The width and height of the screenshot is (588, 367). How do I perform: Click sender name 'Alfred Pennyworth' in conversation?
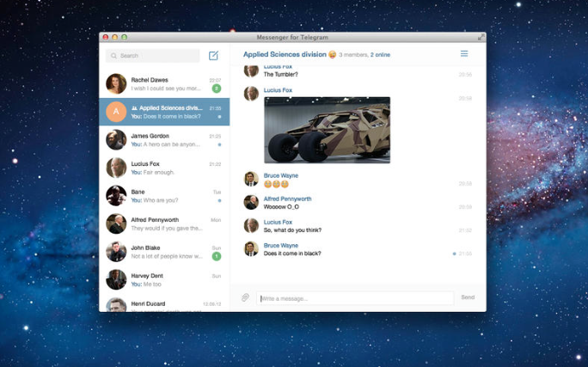pyautogui.click(x=287, y=199)
